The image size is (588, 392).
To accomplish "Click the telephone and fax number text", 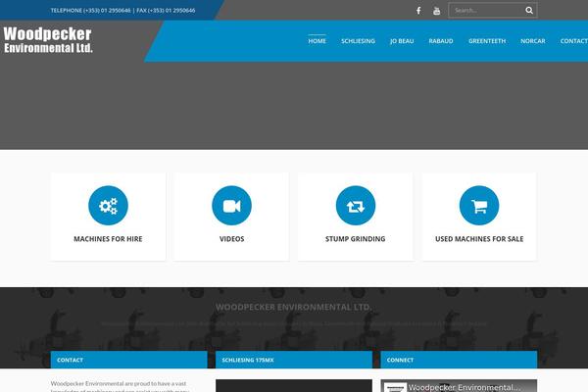I will (123, 11).
